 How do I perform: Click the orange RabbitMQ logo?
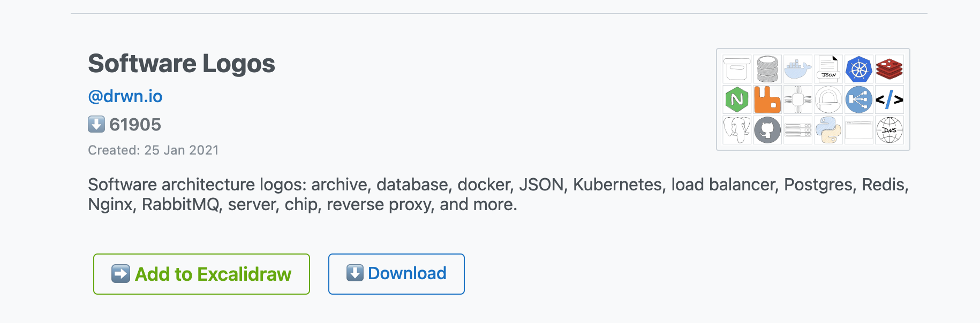point(767,99)
